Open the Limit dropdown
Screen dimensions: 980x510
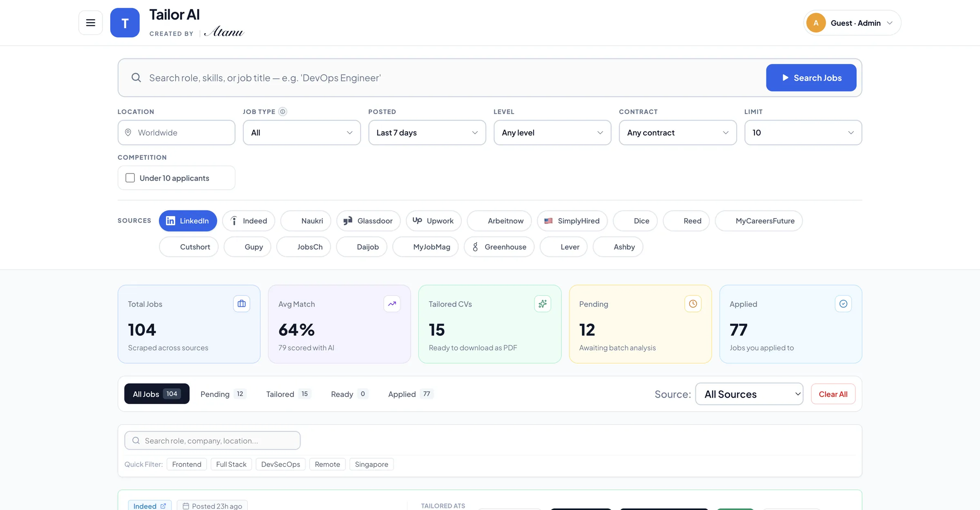(803, 132)
